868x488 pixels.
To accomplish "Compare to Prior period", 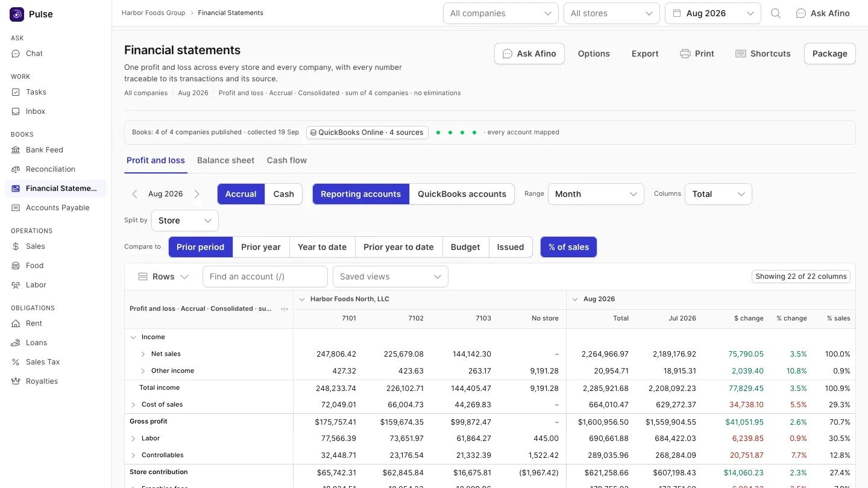I will point(200,247).
